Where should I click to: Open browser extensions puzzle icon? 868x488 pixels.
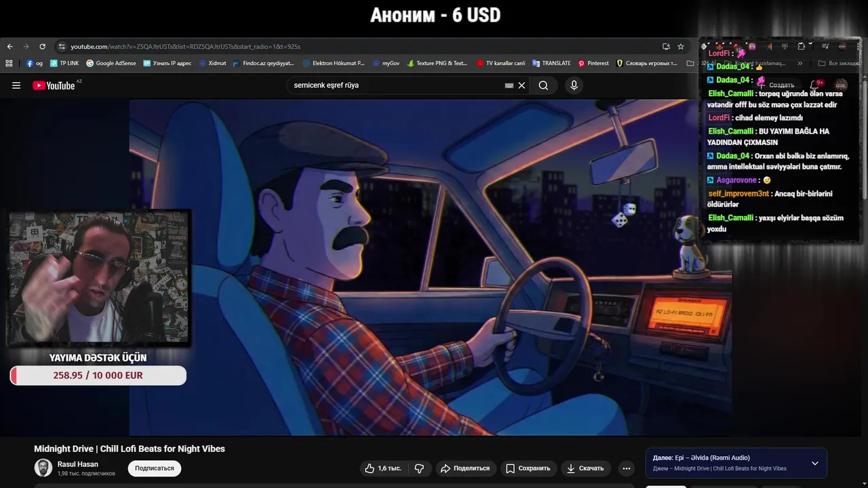801,46
